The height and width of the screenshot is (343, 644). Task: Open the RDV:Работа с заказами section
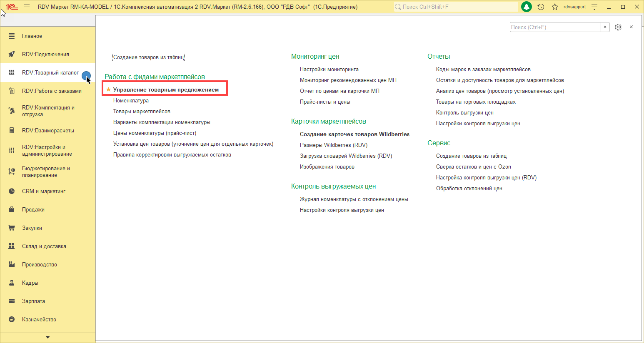click(x=48, y=91)
